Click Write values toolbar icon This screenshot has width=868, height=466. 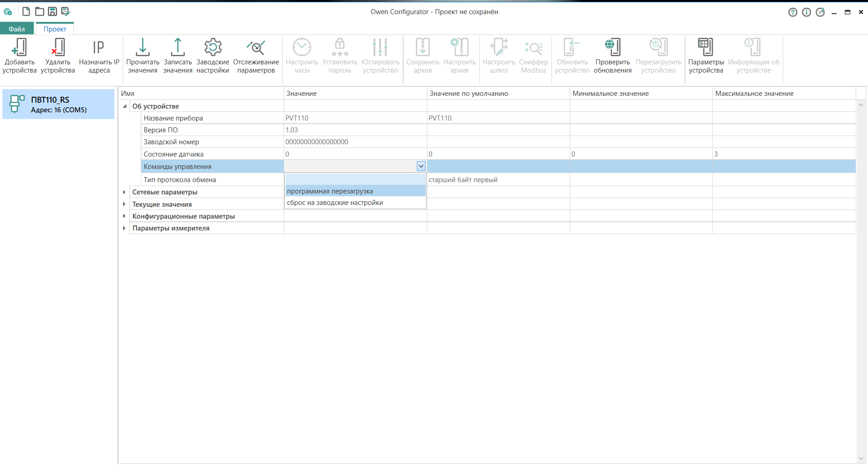(177, 48)
